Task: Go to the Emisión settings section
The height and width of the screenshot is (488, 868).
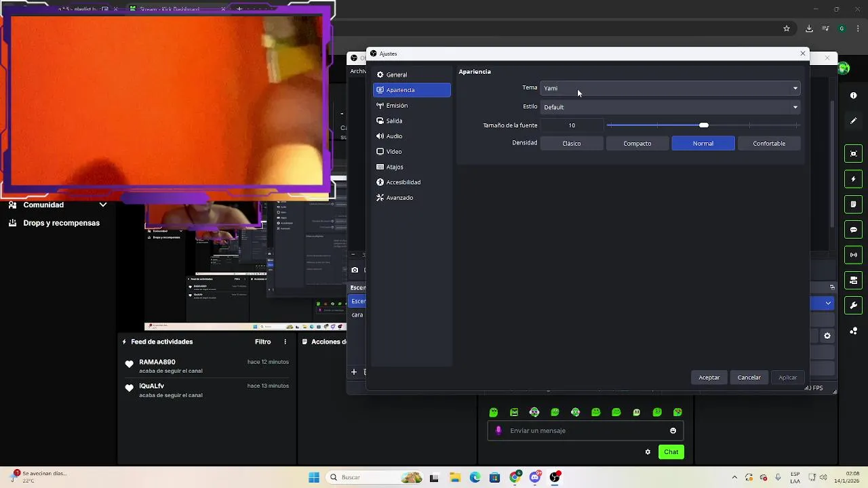Action: (x=412, y=105)
